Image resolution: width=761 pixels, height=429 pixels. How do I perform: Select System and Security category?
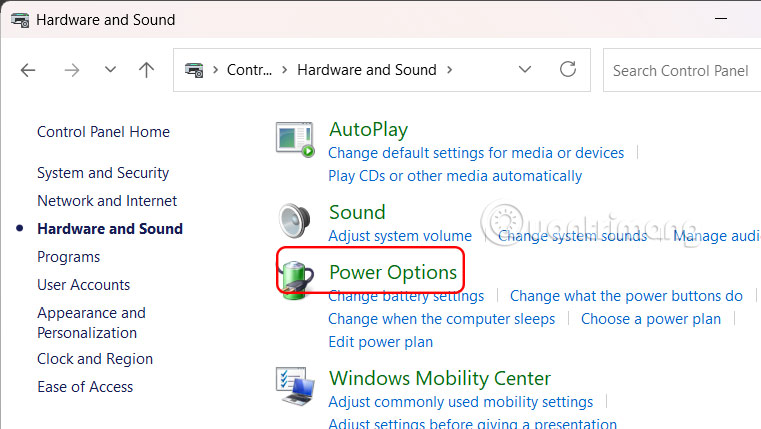click(x=103, y=173)
